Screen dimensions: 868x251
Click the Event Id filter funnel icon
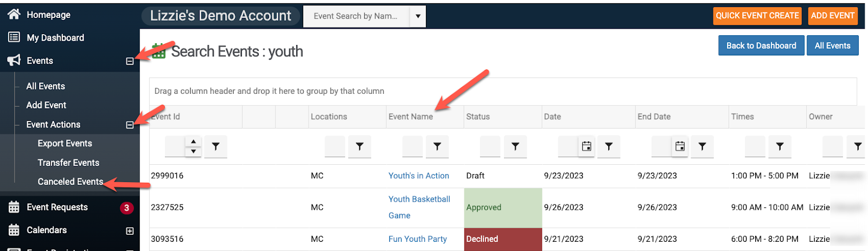[215, 146]
